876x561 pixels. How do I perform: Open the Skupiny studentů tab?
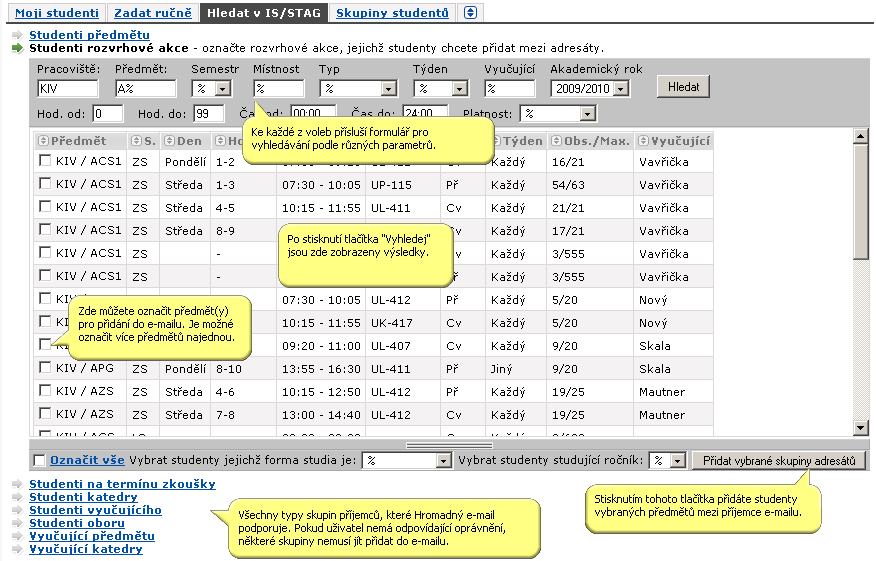[392, 12]
